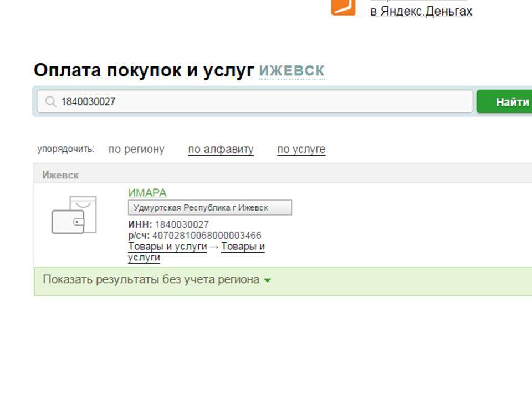The width and height of the screenshot is (532, 399).
Task: Click the orange Yandex.Money logo icon
Action: (343, 7)
